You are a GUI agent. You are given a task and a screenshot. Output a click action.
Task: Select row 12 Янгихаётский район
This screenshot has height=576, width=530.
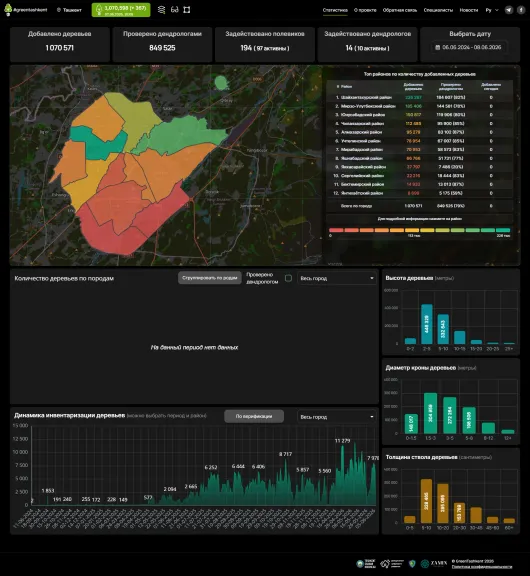click(x=419, y=193)
